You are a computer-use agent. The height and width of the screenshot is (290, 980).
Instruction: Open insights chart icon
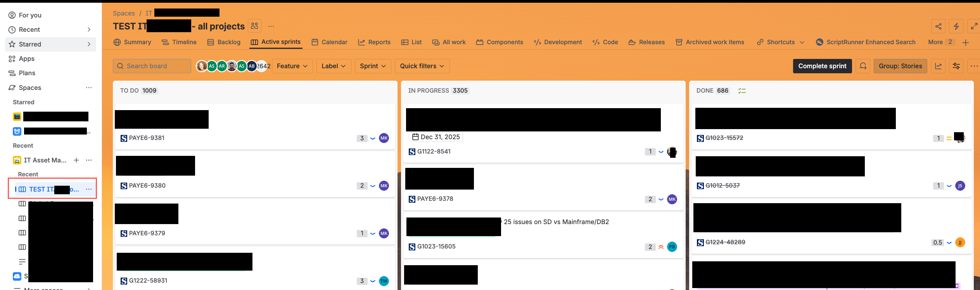point(938,66)
